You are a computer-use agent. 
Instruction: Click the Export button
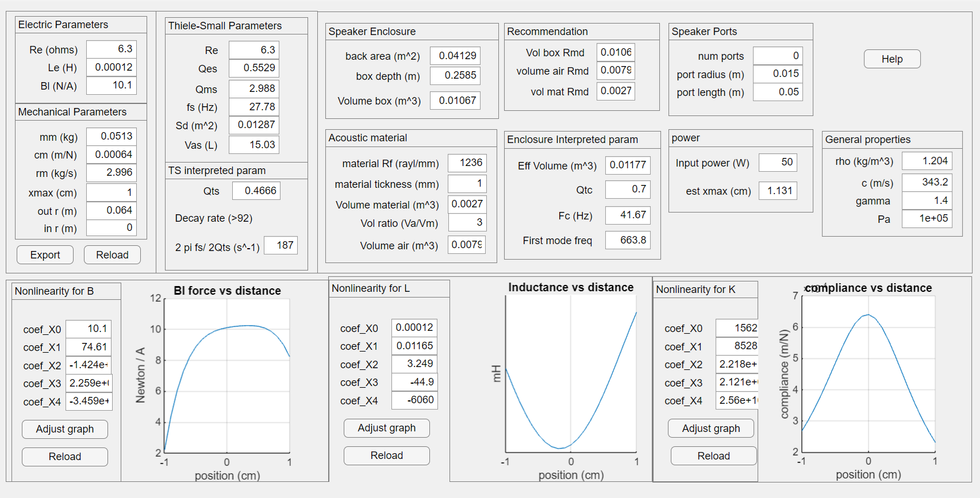(45, 255)
